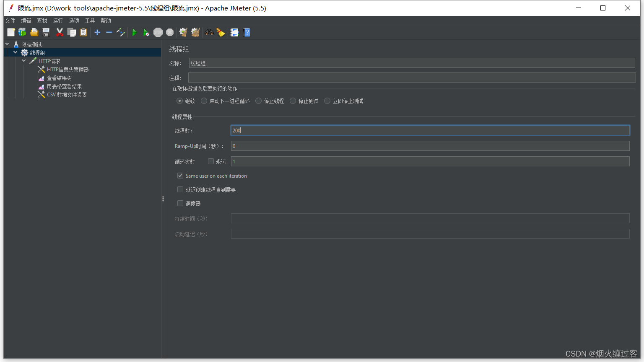Enable 延迟创建线程直到需要 checkbox

click(x=180, y=189)
